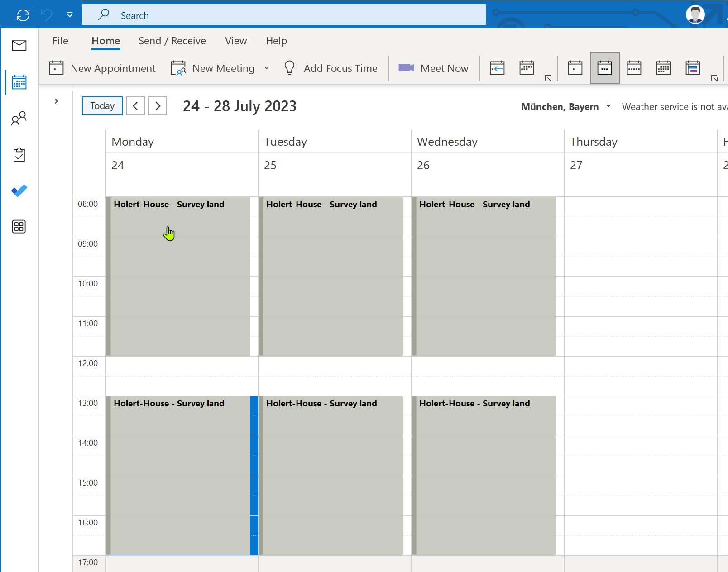Open the Go To group dialog launcher

548,78
